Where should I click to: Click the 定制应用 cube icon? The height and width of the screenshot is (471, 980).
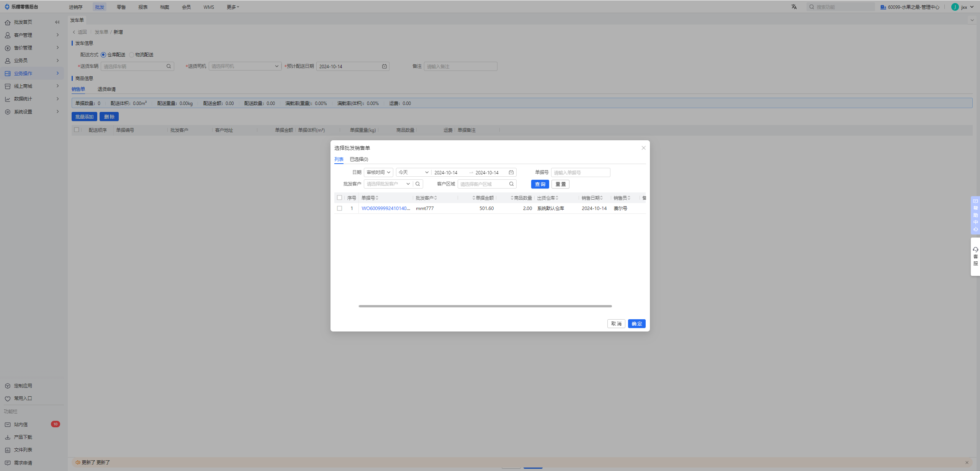pos(7,386)
